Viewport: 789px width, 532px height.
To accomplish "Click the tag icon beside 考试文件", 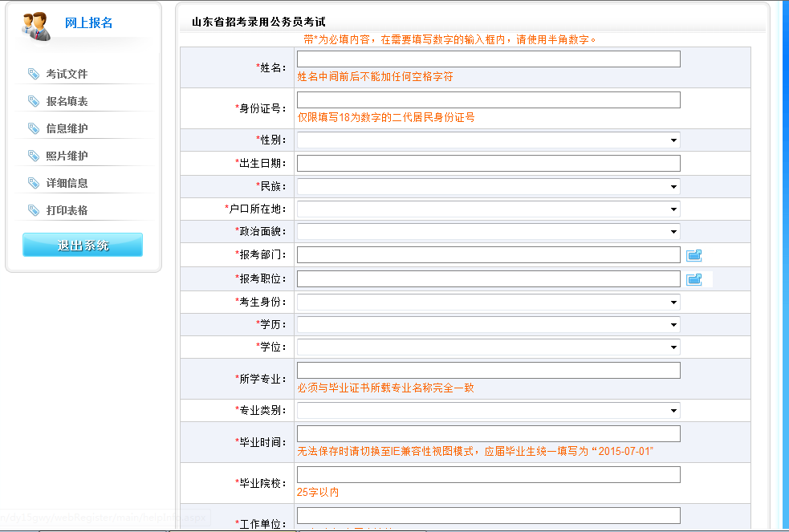I will 32,74.
